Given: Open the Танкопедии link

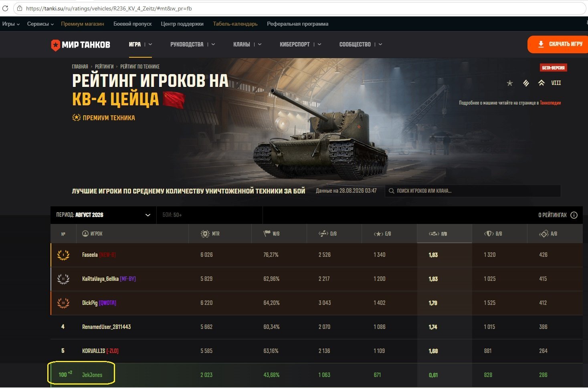Looking at the screenshot, I should [550, 103].
